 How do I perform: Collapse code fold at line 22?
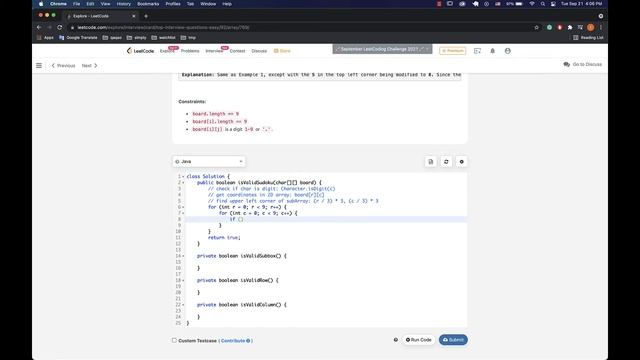tap(183, 305)
